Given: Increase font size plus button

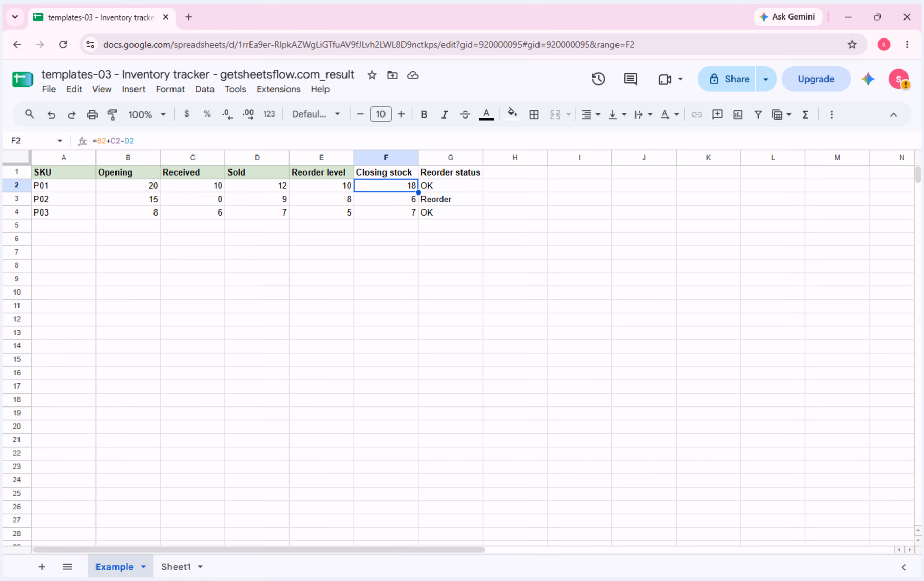Looking at the screenshot, I should coord(401,114).
